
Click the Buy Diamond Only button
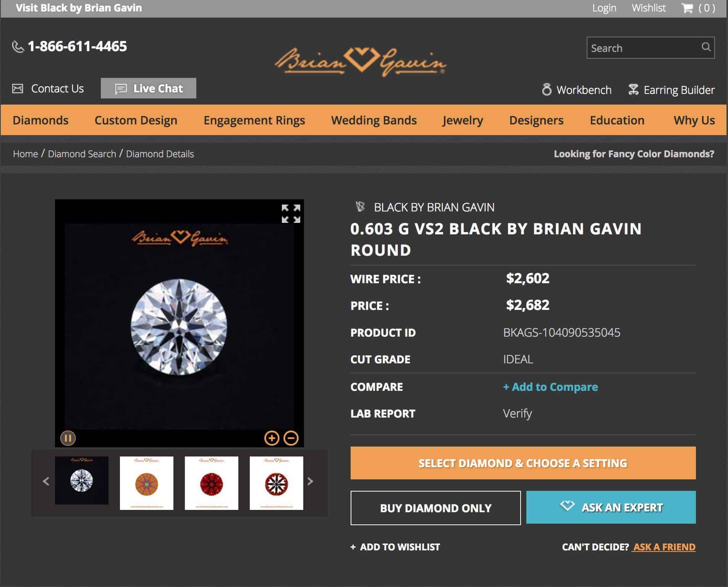coord(435,508)
